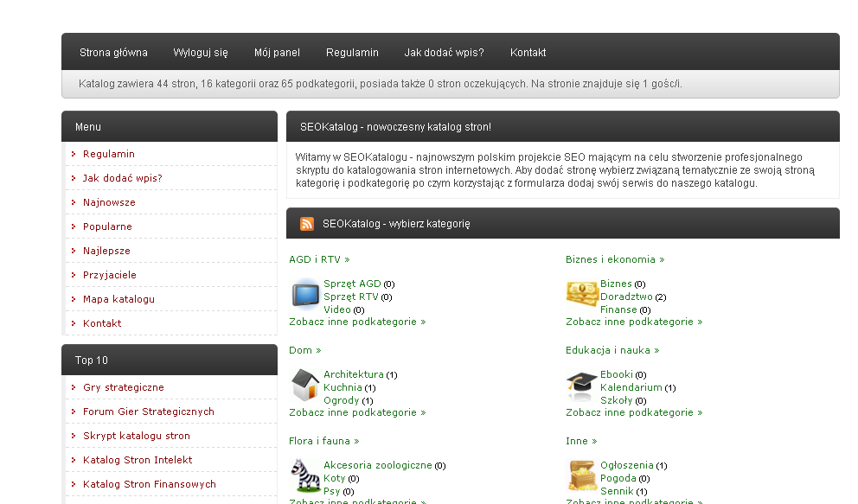Open Skrypt katalogu stron in Top 10
Screen dimensions: 858x504
pos(136,436)
